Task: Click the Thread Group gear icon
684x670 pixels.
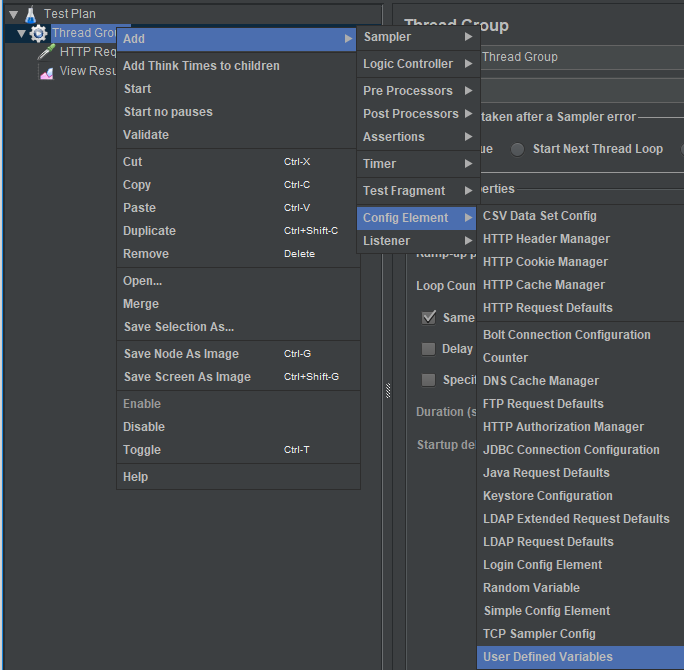Action: click(x=38, y=33)
